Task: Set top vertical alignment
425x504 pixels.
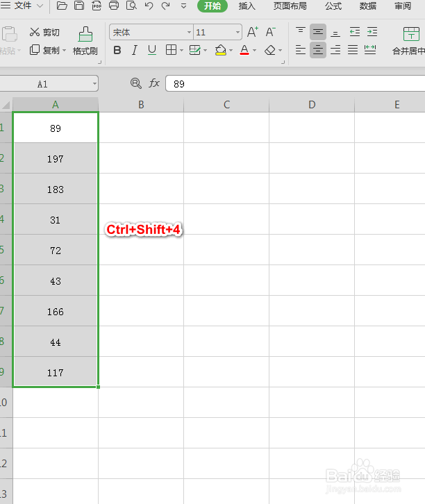Action: coord(301,32)
